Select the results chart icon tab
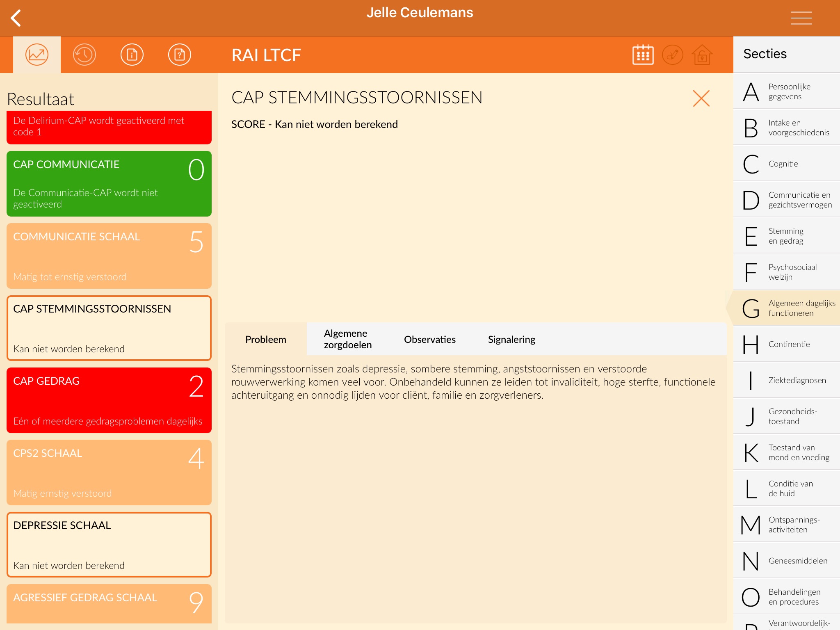Image resolution: width=840 pixels, height=630 pixels. click(37, 55)
